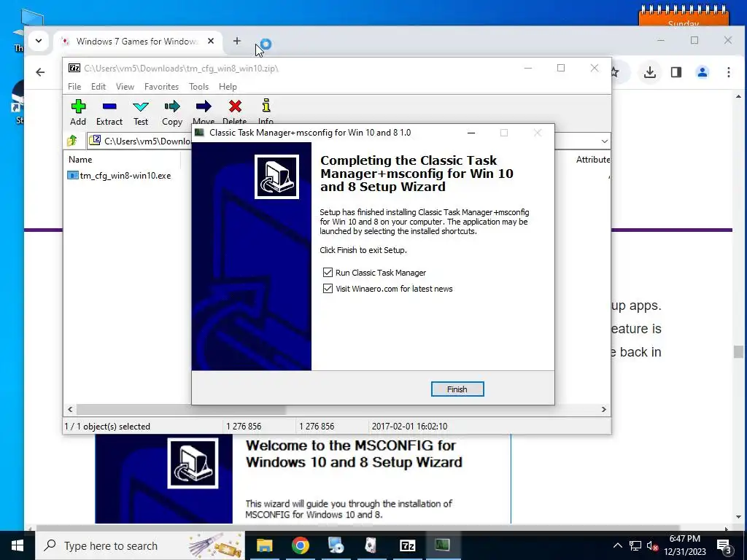
Task: Open Chrome tab search dropdown arrow
Action: pos(39,41)
